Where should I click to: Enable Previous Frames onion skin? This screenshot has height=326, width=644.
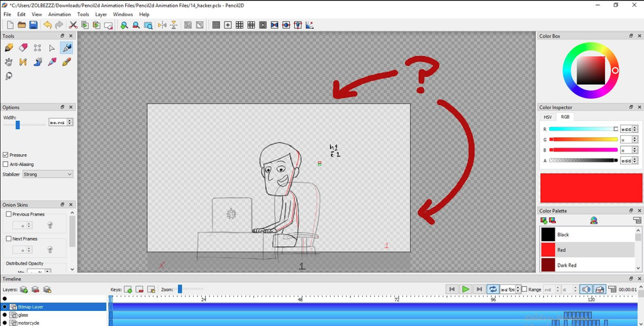tap(9, 214)
